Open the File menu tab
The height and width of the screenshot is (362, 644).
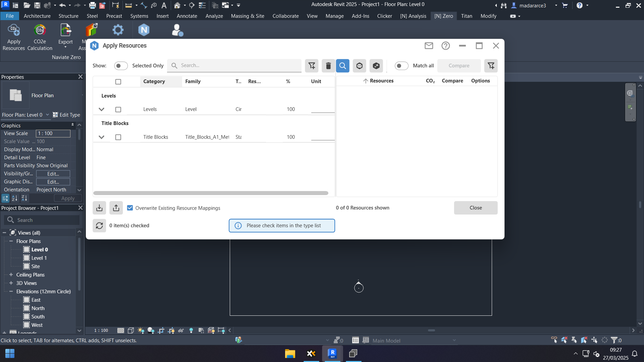(10, 16)
